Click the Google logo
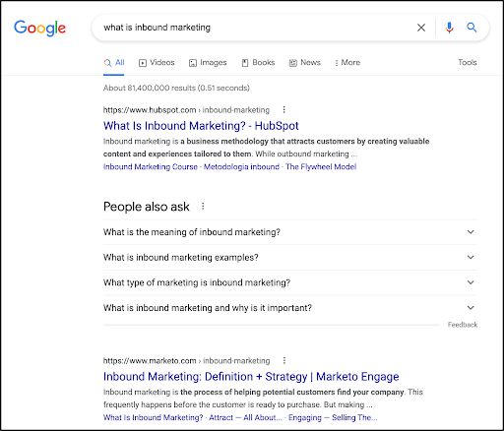This screenshot has height=431, width=504. pyautogui.click(x=39, y=28)
